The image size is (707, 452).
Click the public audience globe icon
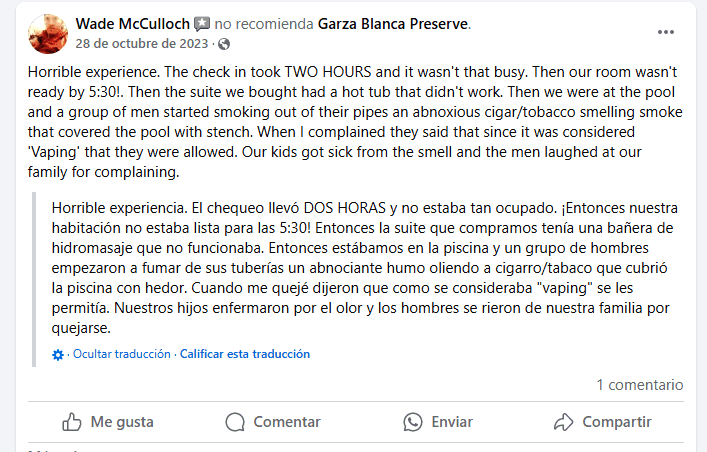(x=223, y=44)
